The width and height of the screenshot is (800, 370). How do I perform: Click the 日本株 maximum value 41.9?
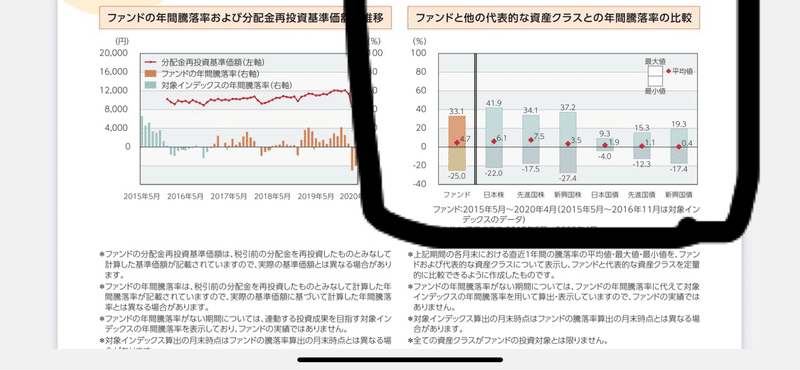(494, 103)
